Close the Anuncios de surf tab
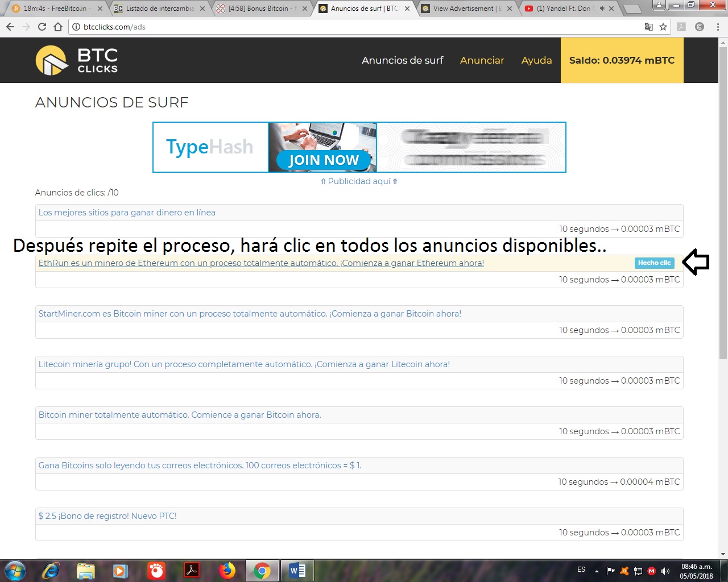 pyautogui.click(x=407, y=9)
